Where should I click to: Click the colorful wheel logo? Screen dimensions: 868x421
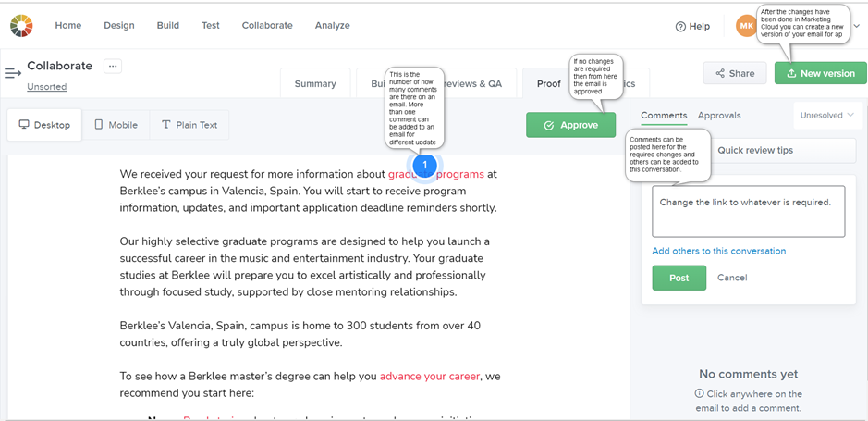(x=21, y=26)
